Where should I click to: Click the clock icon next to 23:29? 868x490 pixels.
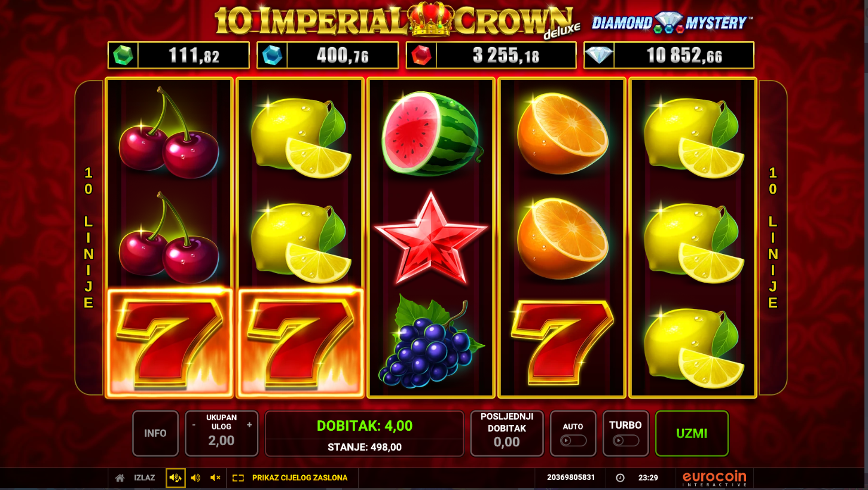pyautogui.click(x=620, y=478)
